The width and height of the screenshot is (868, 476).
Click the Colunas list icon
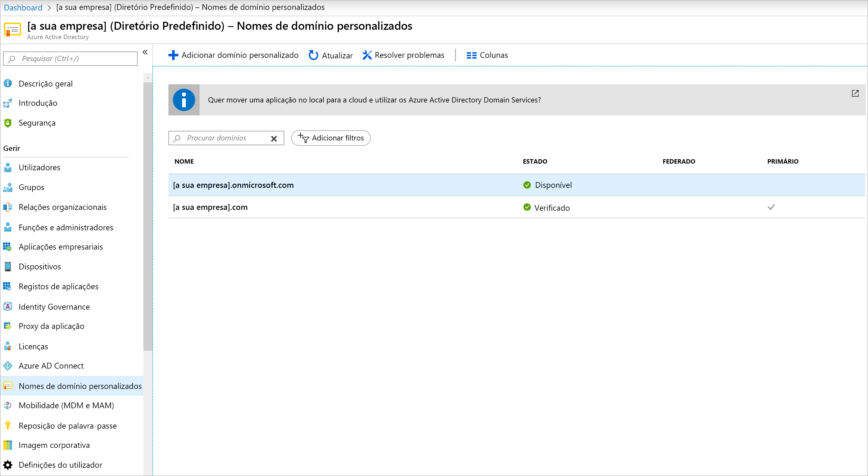[471, 55]
